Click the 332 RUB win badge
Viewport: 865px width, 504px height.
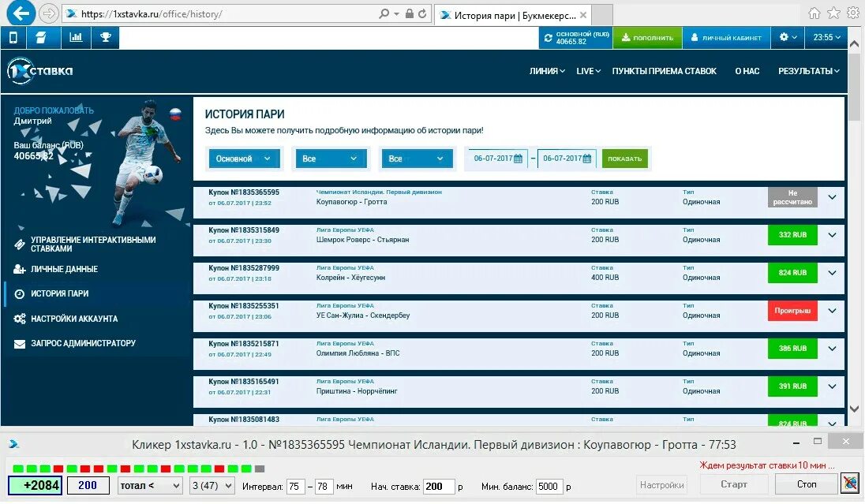(x=792, y=235)
